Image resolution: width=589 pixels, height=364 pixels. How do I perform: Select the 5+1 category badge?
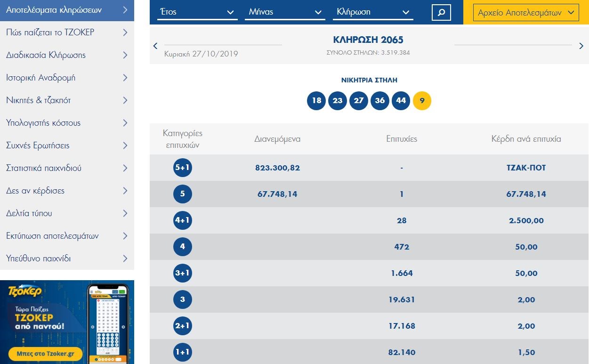183,168
